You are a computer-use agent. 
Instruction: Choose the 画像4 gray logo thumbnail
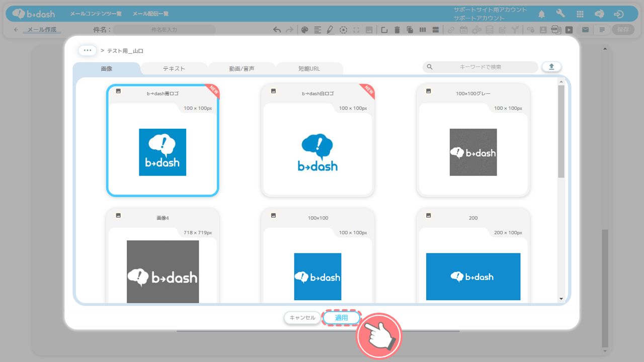tap(163, 271)
